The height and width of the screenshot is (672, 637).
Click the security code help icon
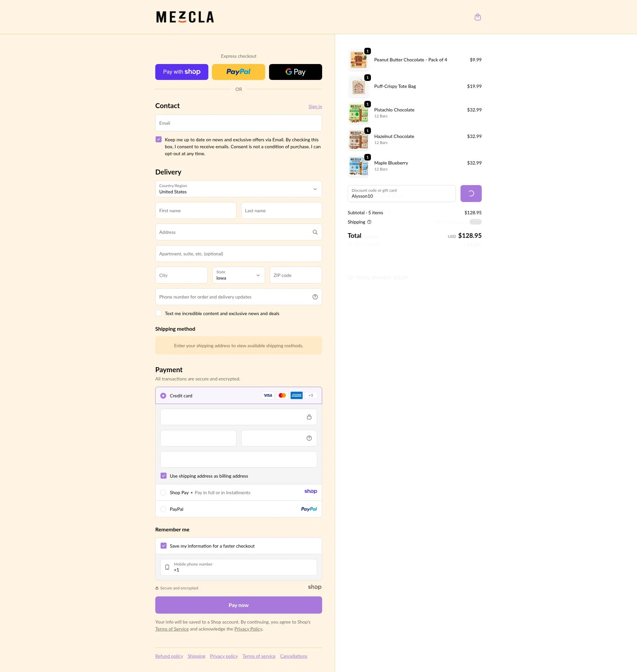tap(309, 438)
